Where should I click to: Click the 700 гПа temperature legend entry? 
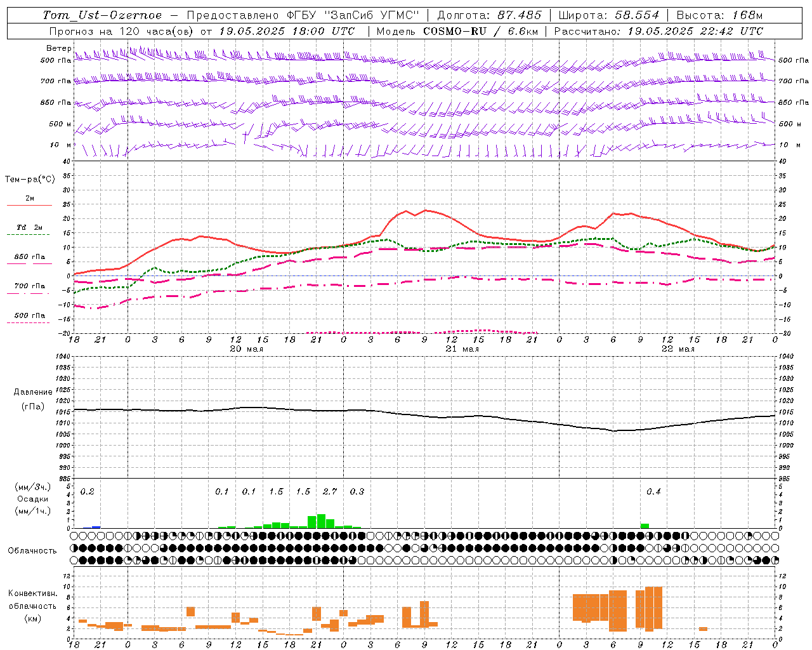[30, 286]
